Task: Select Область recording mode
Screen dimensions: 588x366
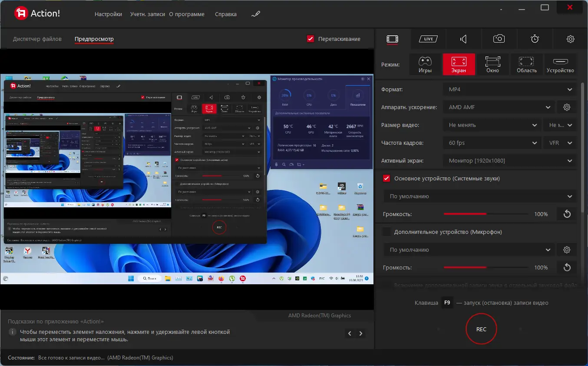Action: tap(526, 64)
